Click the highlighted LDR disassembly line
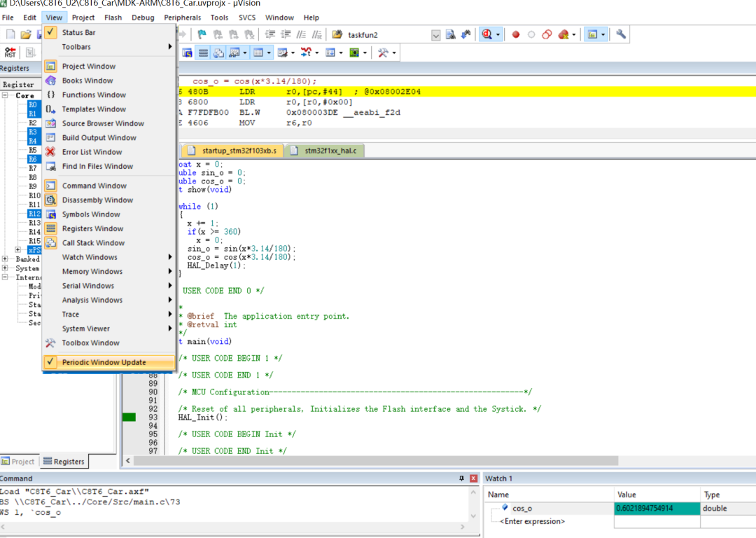756x538 pixels. 467,92
